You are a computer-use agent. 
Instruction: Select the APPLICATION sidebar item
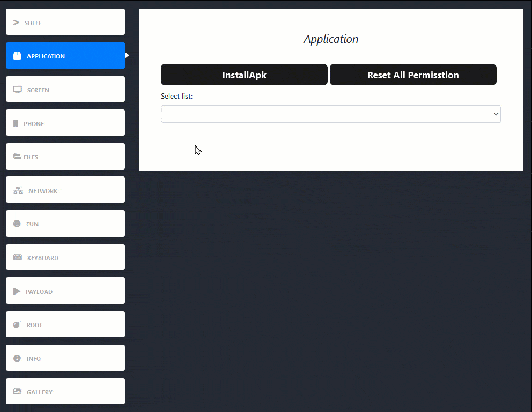pos(65,56)
